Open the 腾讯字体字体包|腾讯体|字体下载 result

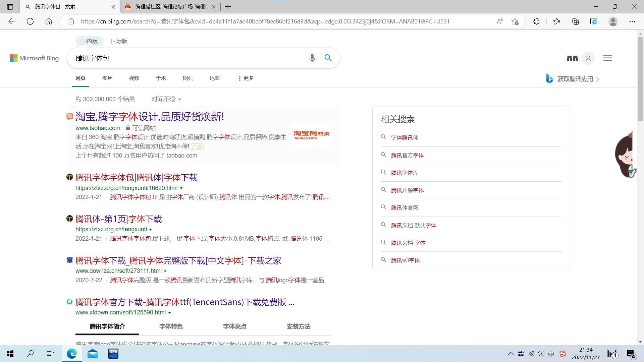[137, 178]
